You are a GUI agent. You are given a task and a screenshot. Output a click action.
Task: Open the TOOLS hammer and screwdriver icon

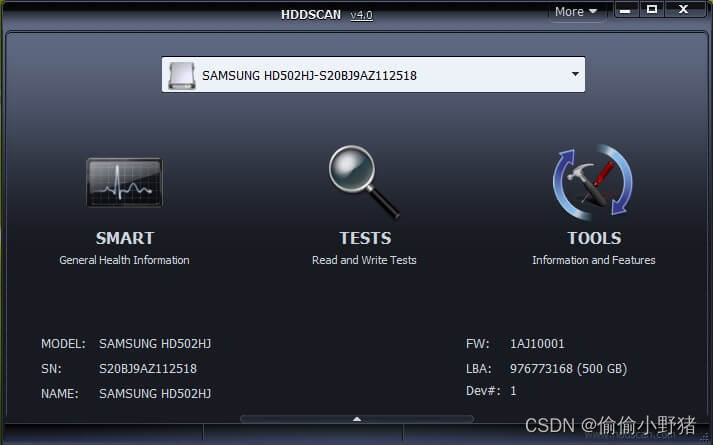tap(593, 183)
